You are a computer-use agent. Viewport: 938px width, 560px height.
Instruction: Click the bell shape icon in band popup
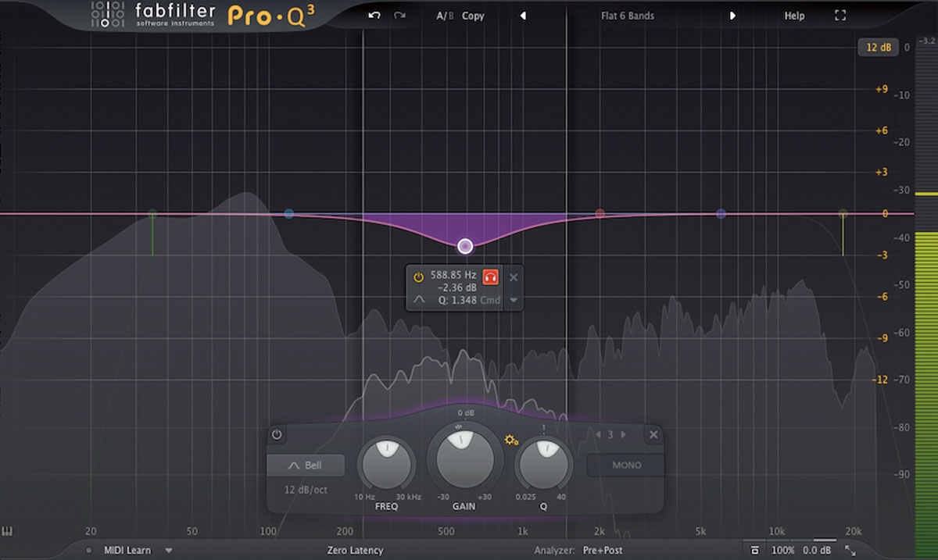pos(420,299)
